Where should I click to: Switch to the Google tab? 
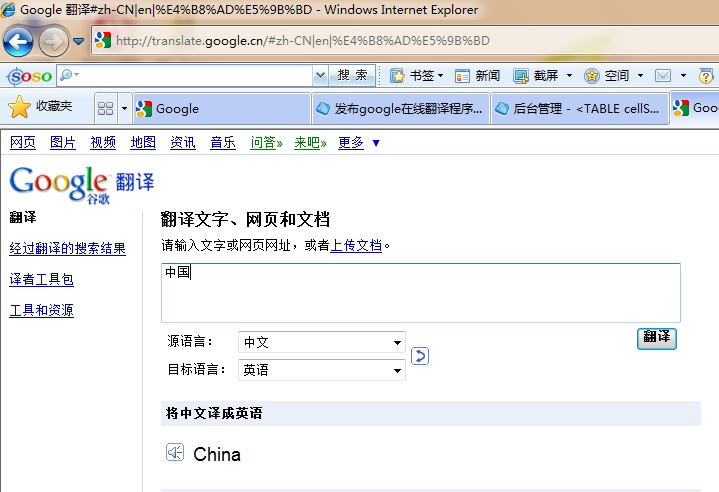[x=222, y=109]
